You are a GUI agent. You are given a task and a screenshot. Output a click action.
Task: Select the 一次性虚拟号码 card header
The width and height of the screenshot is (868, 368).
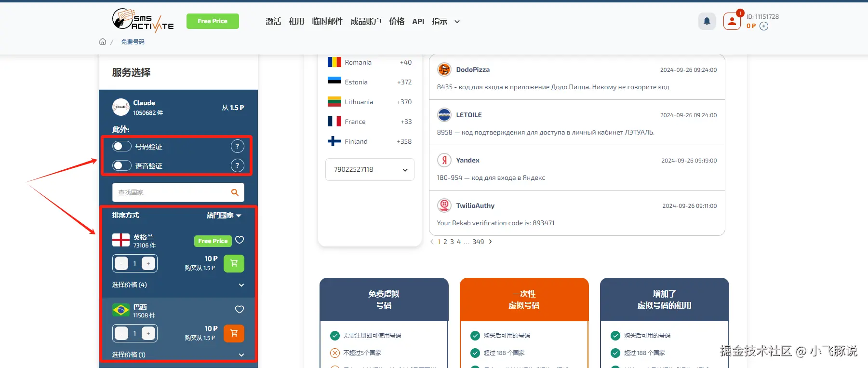coord(524,300)
